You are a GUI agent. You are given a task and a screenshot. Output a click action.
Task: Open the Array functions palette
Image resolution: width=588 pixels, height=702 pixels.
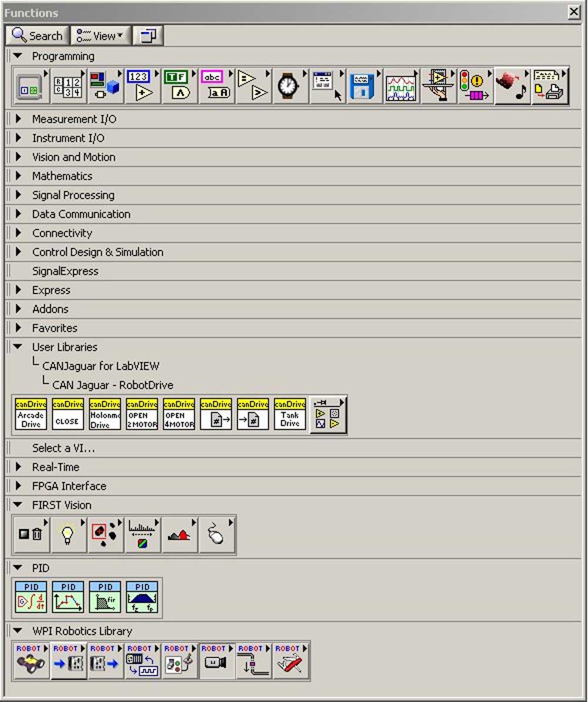pos(68,86)
